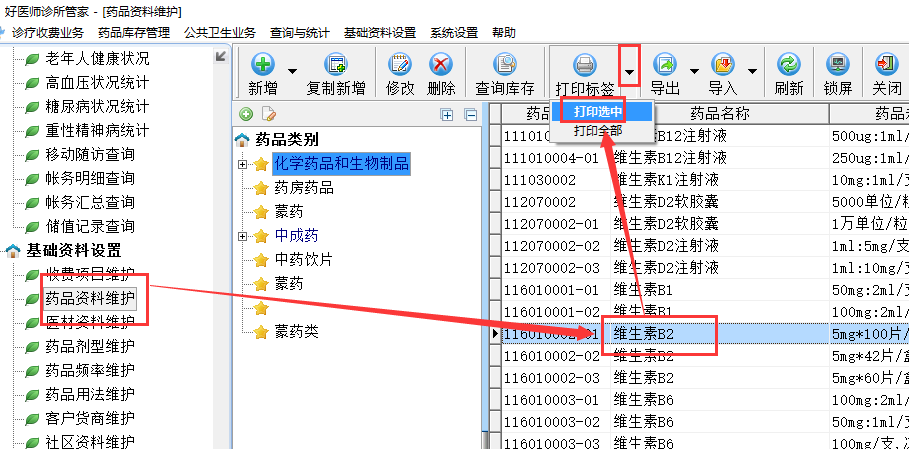Click the drug code cell 111010004-01
This screenshot has width=909, height=449.
(556, 158)
